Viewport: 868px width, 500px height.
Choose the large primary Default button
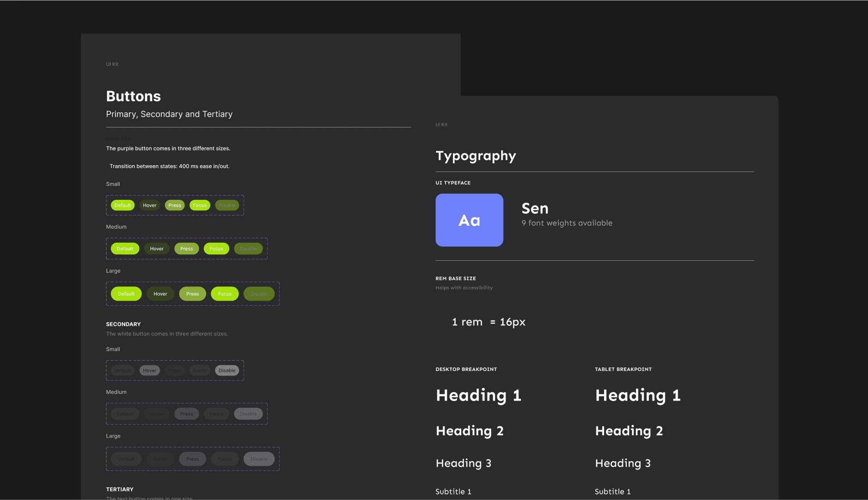coord(126,294)
